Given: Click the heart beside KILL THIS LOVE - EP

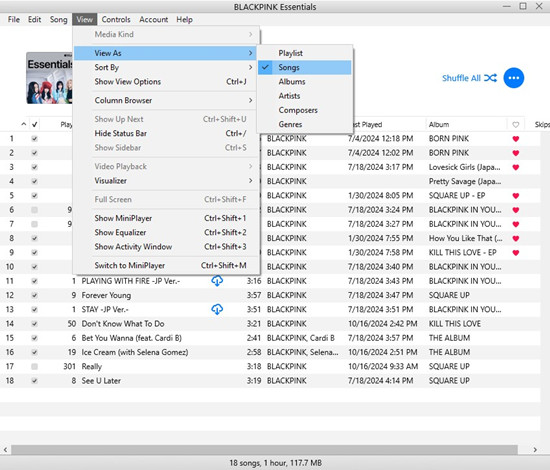Looking at the screenshot, I should [x=515, y=253].
